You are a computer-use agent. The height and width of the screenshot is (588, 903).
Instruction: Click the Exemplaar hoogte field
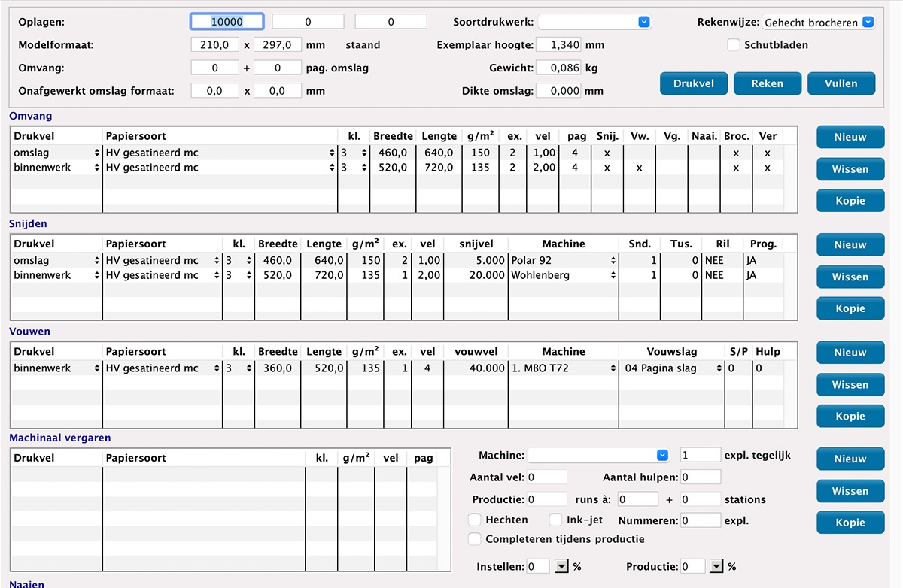coord(559,45)
